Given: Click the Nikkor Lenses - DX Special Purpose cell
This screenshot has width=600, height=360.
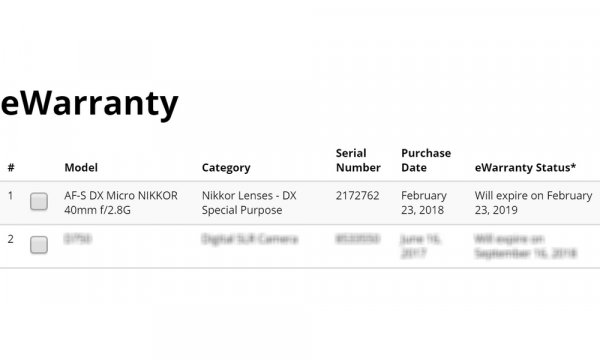Looking at the screenshot, I should pyautogui.click(x=249, y=203).
